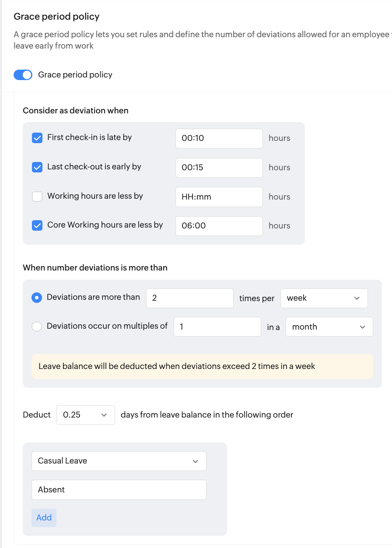Viewport: 392px width, 548px height.
Task: Edit the core working hours 06:00 field
Action: pyautogui.click(x=219, y=226)
